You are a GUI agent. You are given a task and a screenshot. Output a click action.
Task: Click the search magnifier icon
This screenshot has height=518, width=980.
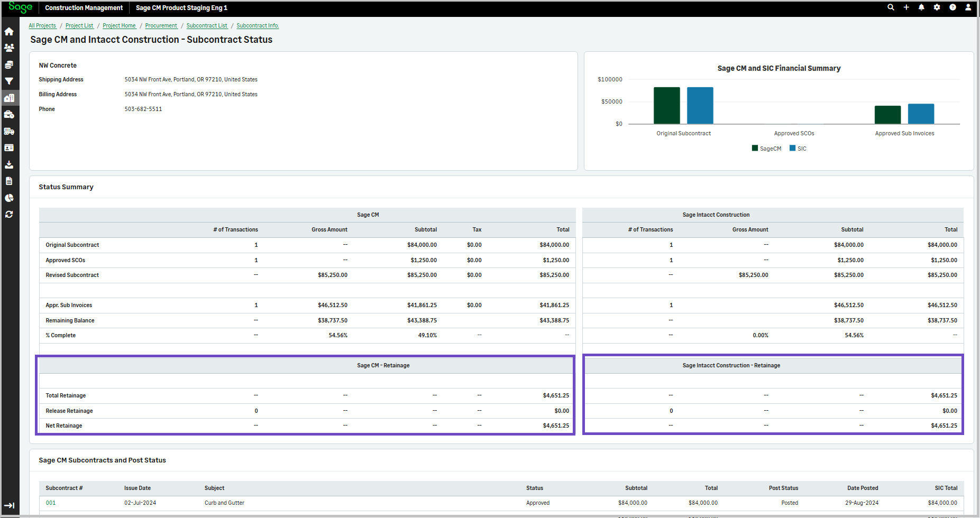tap(891, 7)
